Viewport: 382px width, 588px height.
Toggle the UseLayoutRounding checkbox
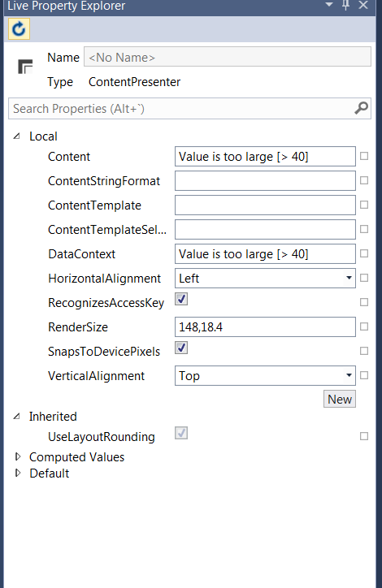[181, 433]
